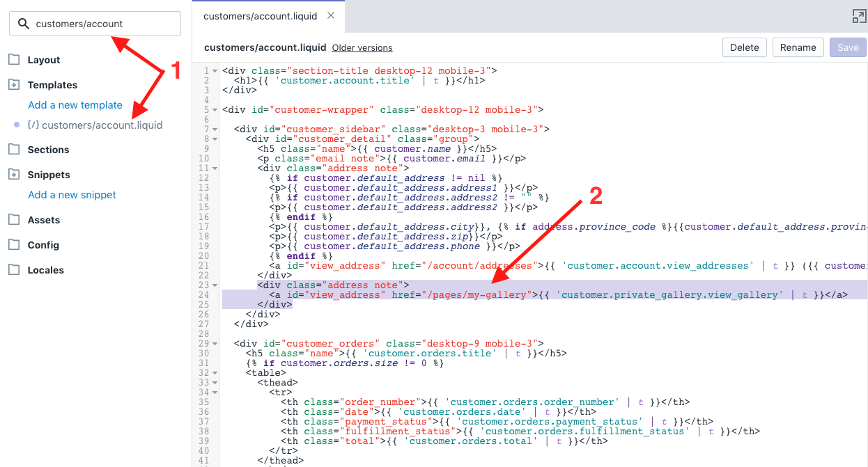Image resolution: width=868 pixels, height=467 pixels.
Task: Click the Templates folder icon
Action: coord(14,85)
